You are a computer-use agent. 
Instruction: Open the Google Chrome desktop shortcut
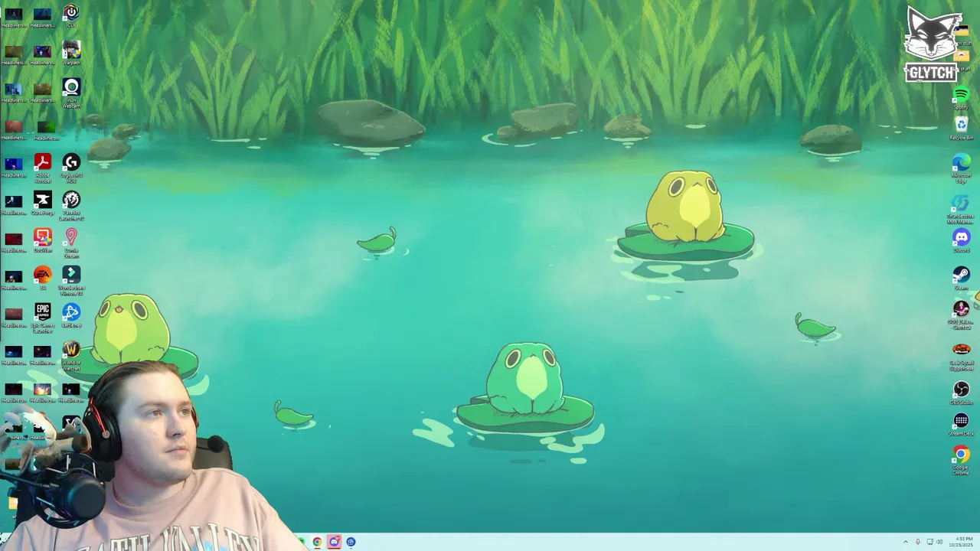(961, 461)
